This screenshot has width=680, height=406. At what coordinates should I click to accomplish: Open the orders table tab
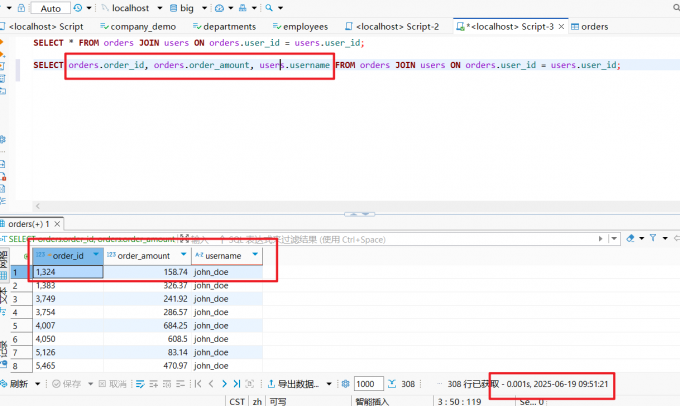point(590,26)
